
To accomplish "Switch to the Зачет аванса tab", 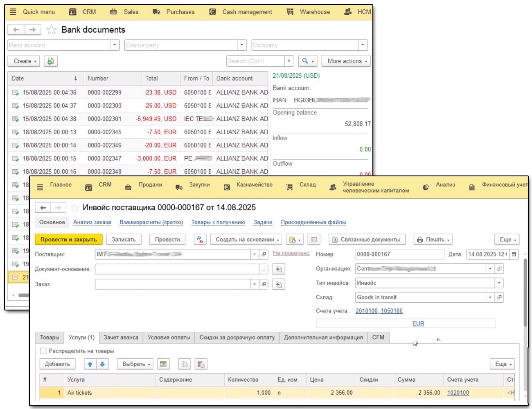I will 121,337.
